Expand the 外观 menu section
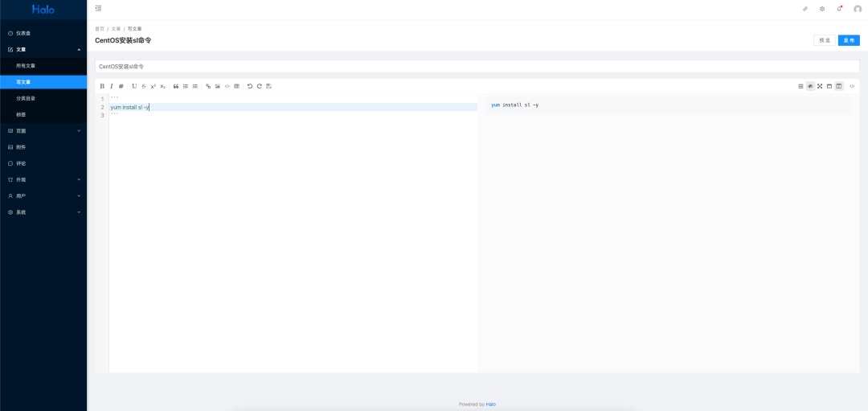Viewport: 868px width, 411px height. pos(43,179)
